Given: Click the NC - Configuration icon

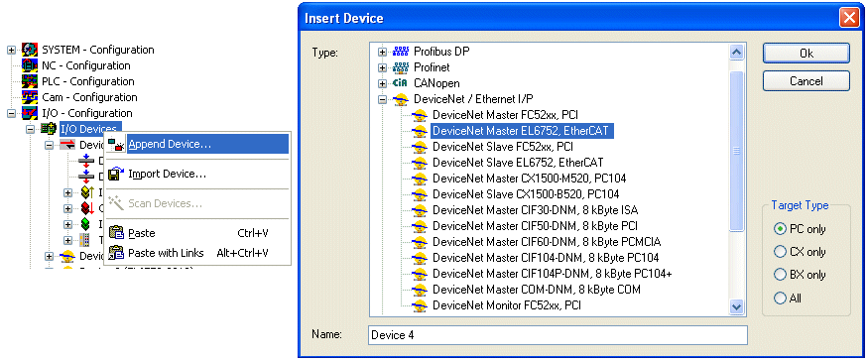Looking at the screenshot, I should [x=30, y=65].
